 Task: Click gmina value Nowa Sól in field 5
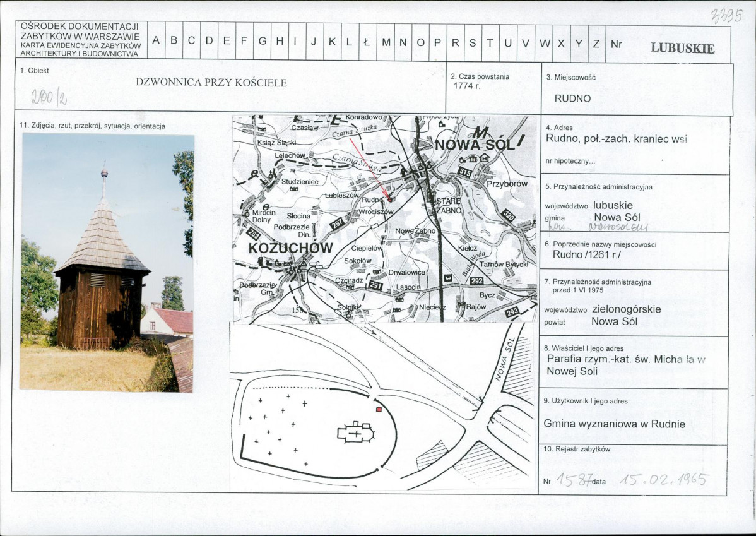[617, 217]
